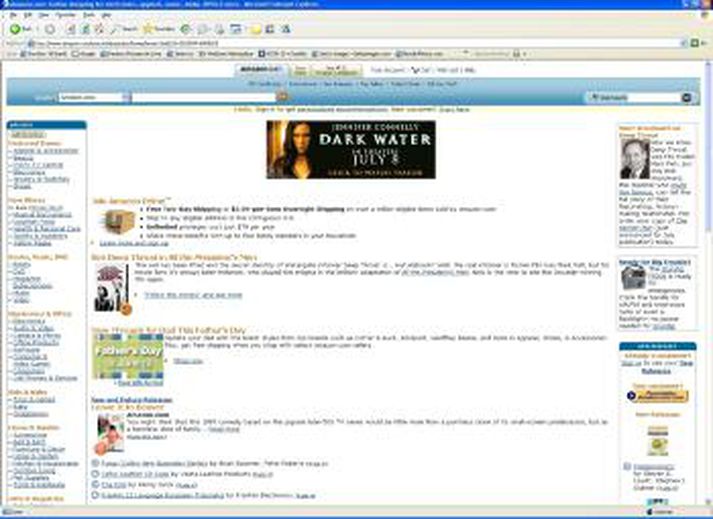
Task: Click the Amazon product search input field
Action: 203,97
